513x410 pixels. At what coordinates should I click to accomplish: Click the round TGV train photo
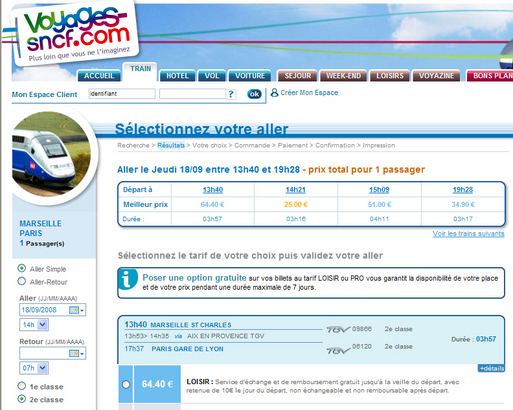click(x=52, y=154)
